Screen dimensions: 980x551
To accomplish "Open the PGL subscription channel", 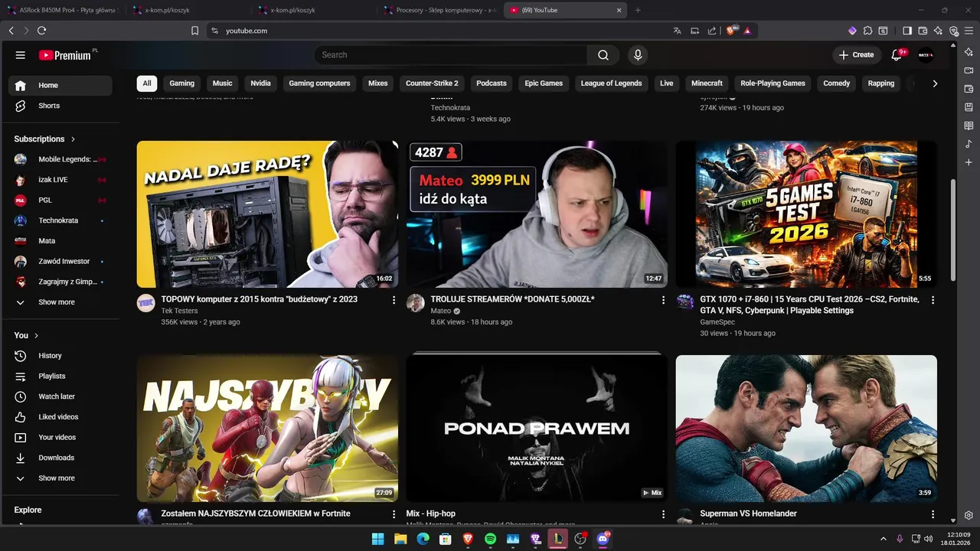I will pos(60,200).
